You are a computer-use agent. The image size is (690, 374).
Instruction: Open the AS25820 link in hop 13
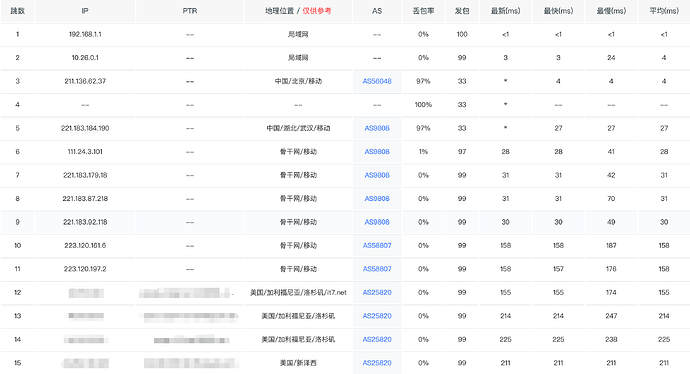pyautogui.click(x=377, y=316)
